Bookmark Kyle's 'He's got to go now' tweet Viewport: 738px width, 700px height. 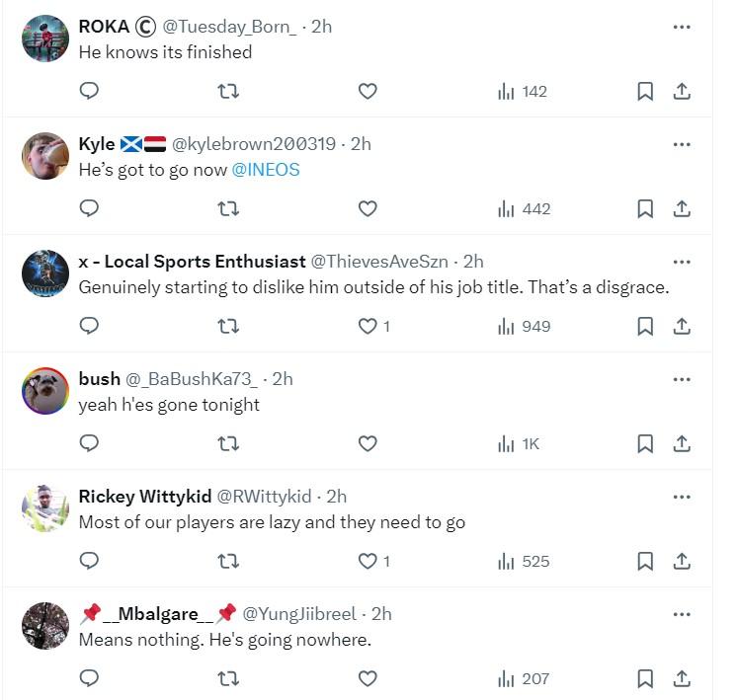tap(645, 208)
